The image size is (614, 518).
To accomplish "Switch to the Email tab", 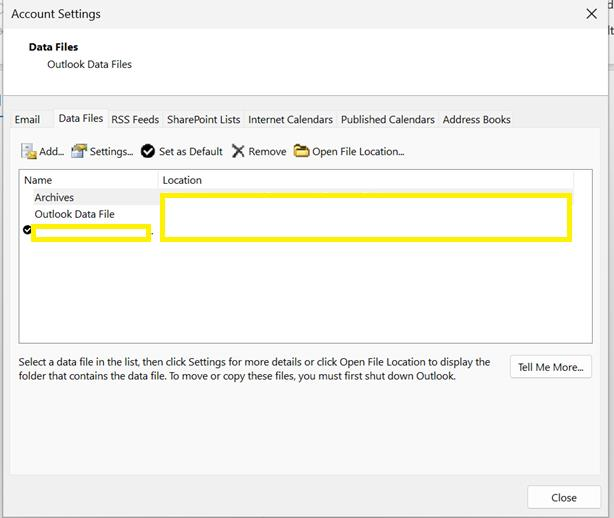I will [x=27, y=119].
